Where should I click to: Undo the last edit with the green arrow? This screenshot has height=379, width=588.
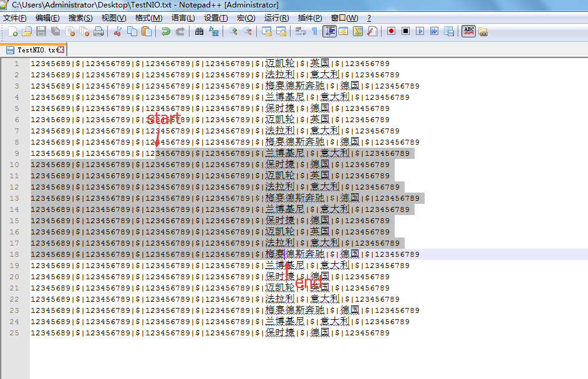[x=165, y=32]
